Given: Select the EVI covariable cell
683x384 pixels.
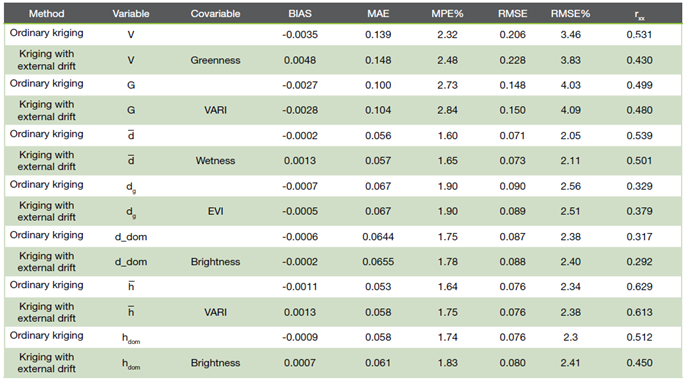Looking at the screenshot, I should 215,211.
